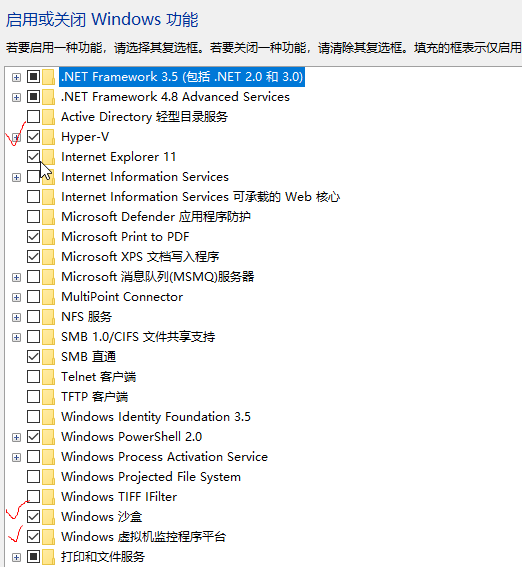Image resolution: width=522 pixels, height=567 pixels.
Task: Select Microsoft Defender 应用程序防护 entry
Action: 156,217
